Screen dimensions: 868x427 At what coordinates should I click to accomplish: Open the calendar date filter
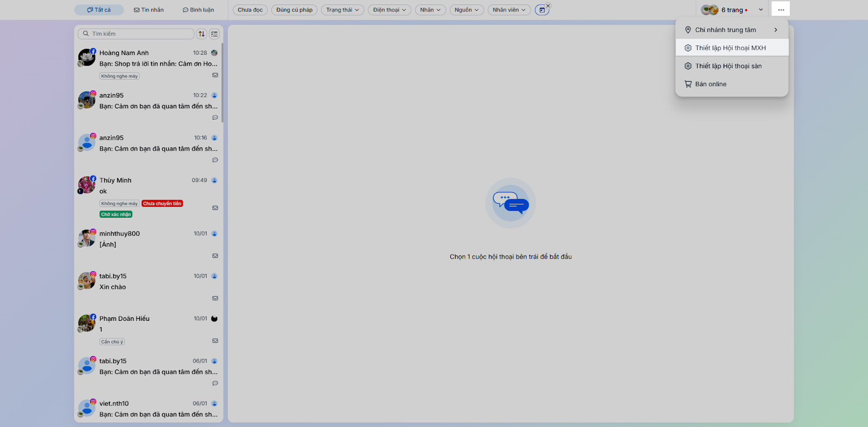tap(541, 10)
